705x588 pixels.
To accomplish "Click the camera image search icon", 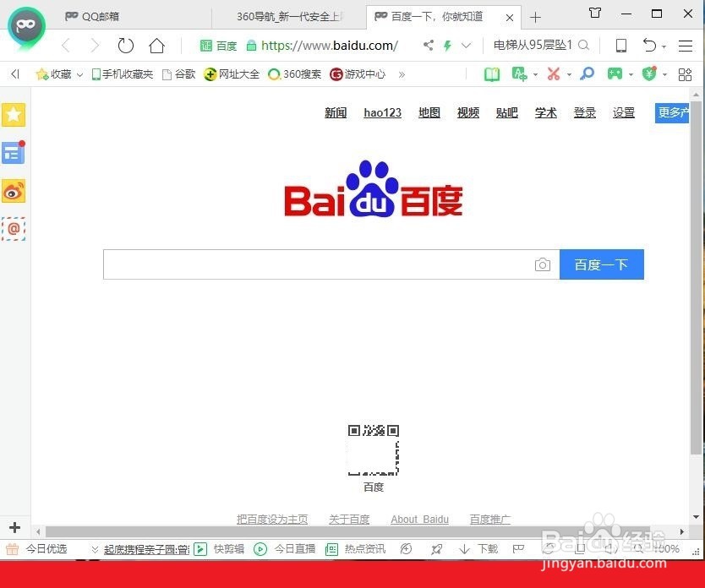I will coord(543,264).
